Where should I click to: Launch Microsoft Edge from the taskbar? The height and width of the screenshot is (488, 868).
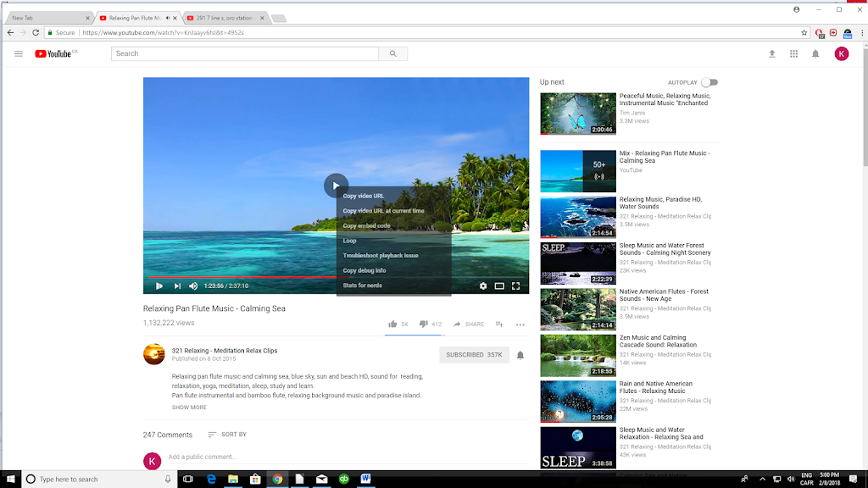pos(211,480)
